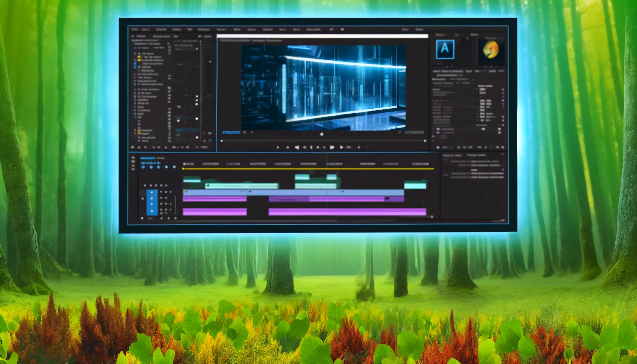This screenshot has height=364, width=637.
Task: Click the right end handle of the monitor scrubber
Action: 425,141
